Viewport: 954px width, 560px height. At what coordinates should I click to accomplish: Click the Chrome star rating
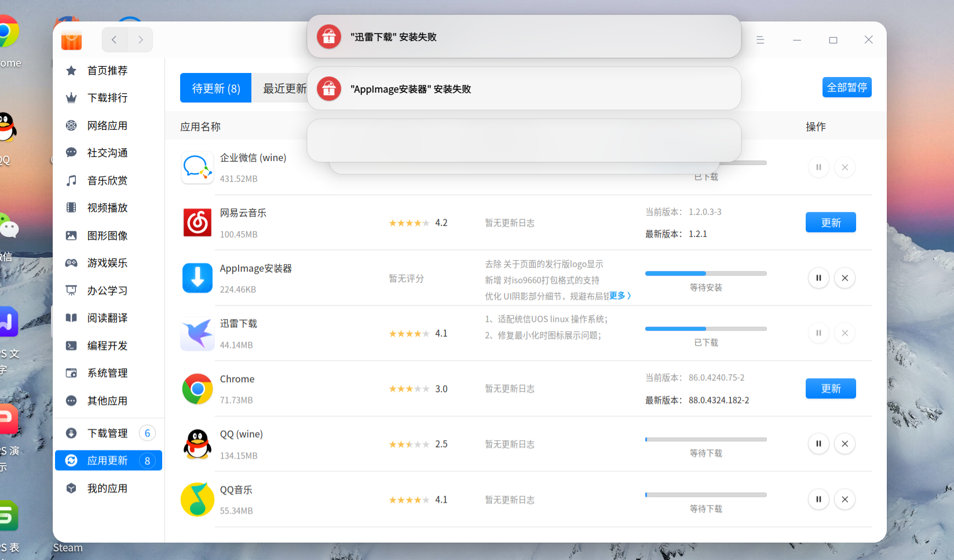[x=410, y=389]
